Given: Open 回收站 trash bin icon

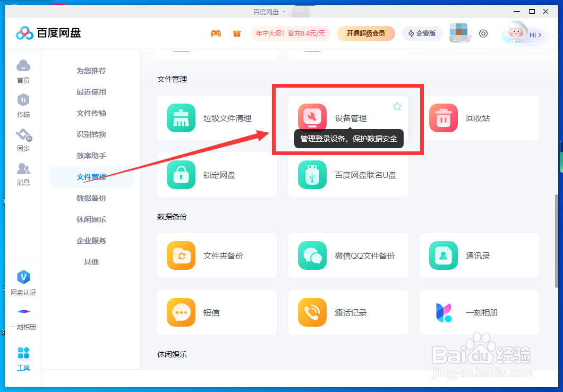Looking at the screenshot, I should coord(443,118).
